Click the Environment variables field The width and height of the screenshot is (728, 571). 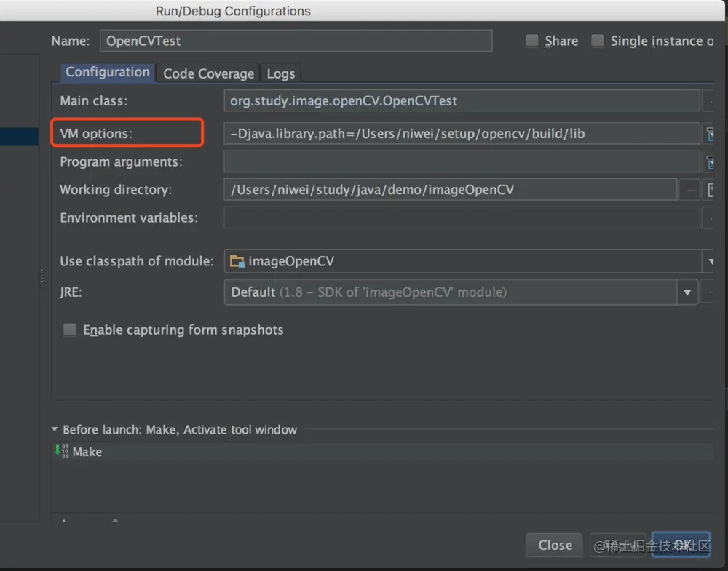462,217
